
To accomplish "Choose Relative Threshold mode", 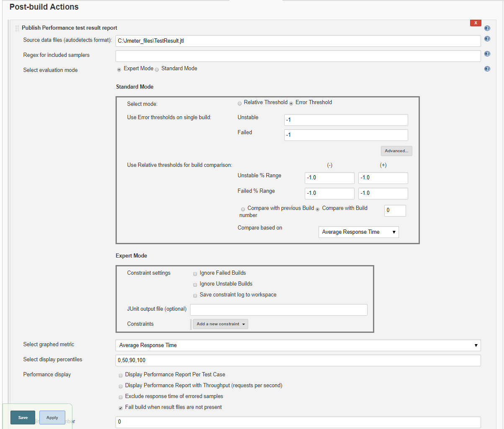I will click(239, 103).
